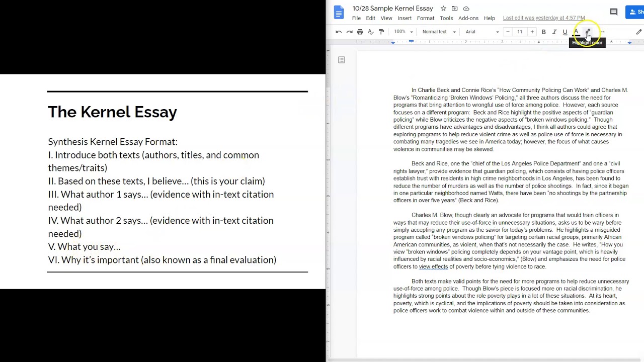Click the citation "(Beck and Rice)" in paragraph two
Image resolution: width=644 pixels, height=362 pixels.
tap(478, 201)
